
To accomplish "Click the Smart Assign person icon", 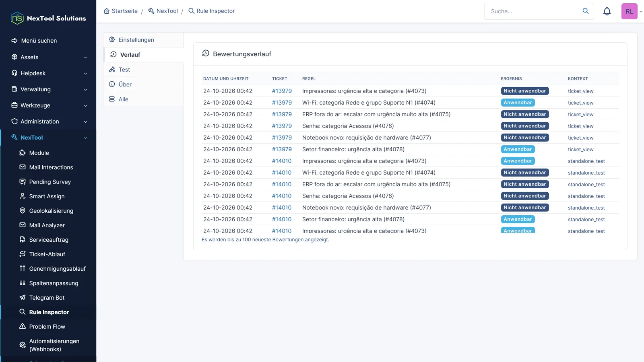I will click(23, 196).
